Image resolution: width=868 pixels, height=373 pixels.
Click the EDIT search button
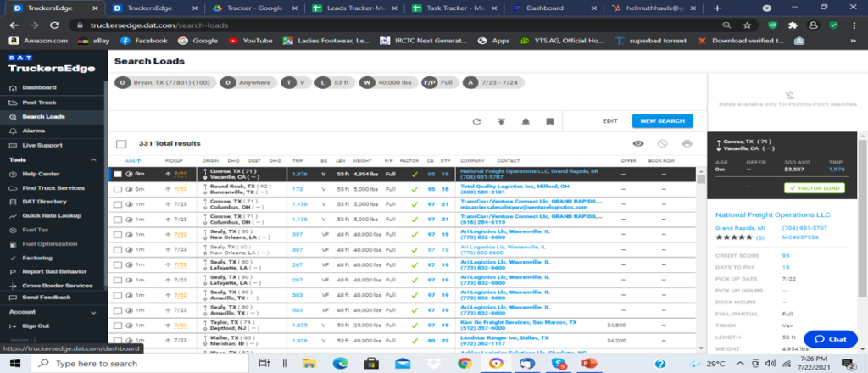[x=610, y=120]
